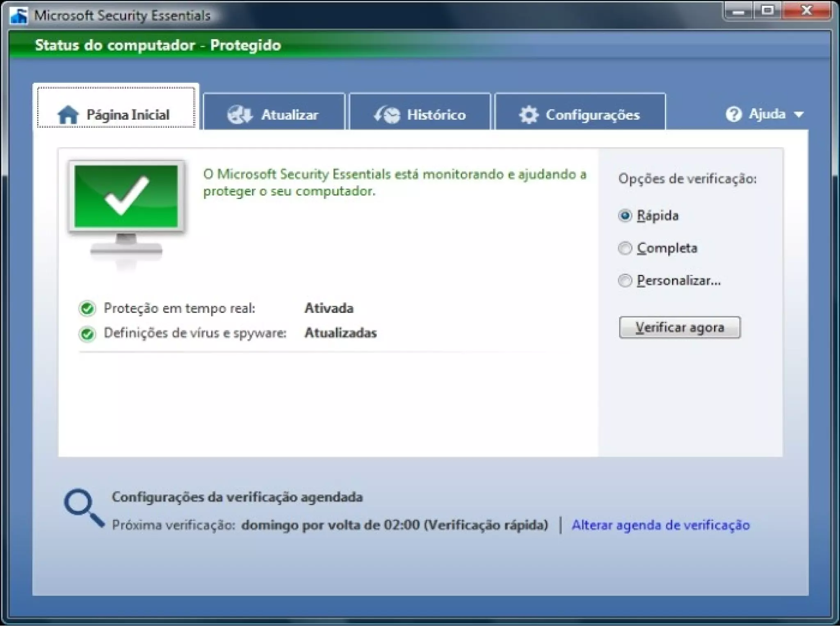
Task: Select the Rápida scan option
Action: (625, 215)
